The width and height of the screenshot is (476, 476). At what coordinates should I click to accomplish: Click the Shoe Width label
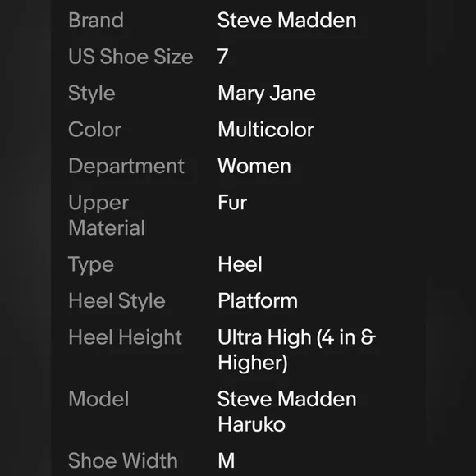(123, 460)
